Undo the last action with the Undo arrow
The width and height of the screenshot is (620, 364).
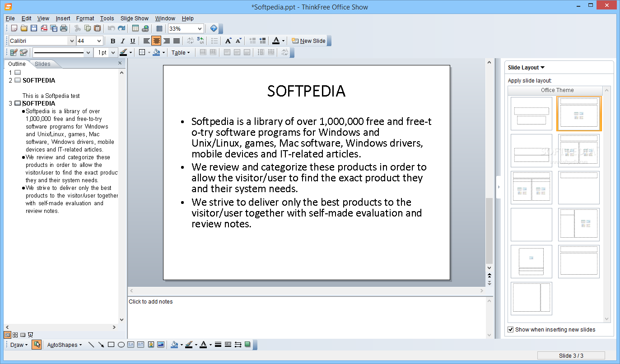(x=111, y=28)
